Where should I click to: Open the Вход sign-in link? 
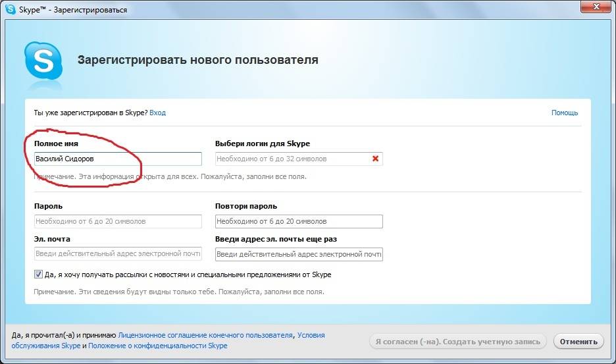(157, 113)
